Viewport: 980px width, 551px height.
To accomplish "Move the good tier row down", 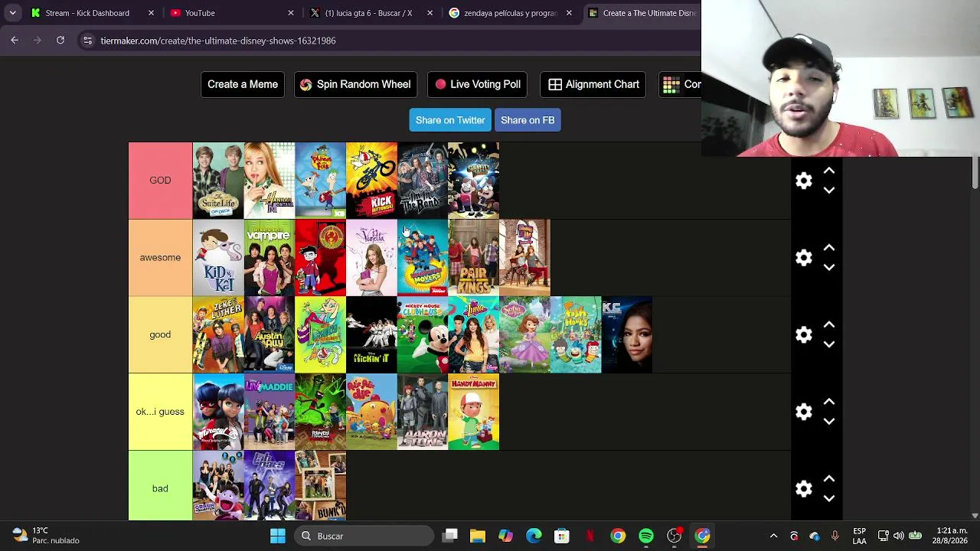I will pyautogui.click(x=829, y=345).
